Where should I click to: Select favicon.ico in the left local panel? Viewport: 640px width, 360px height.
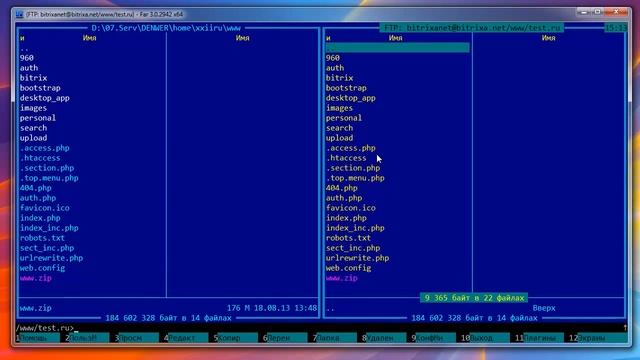pyautogui.click(x=44, y=208)
